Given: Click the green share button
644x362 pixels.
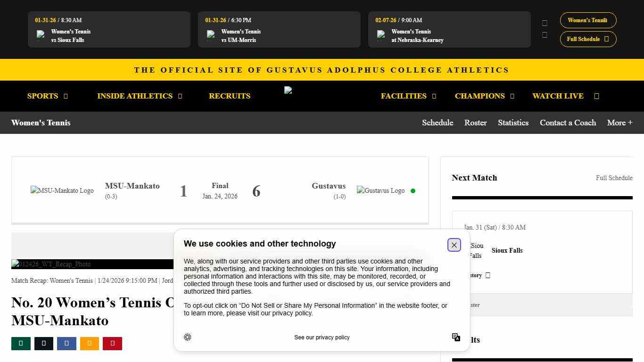Looking at the screenshot, I should pyautogui.click(x=21, y=344).
